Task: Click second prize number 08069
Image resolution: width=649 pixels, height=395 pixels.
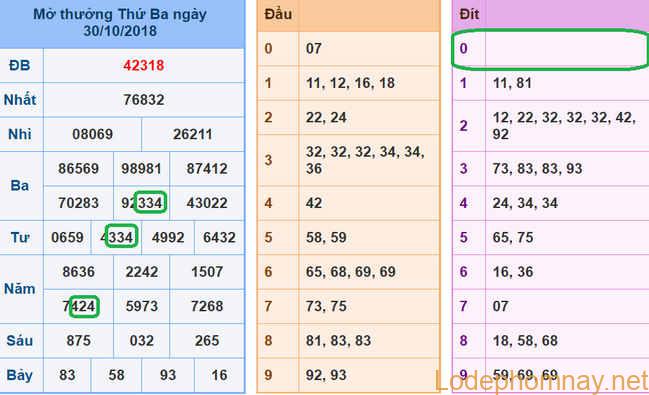Action: pyautogui.click(x=92, y=134)
